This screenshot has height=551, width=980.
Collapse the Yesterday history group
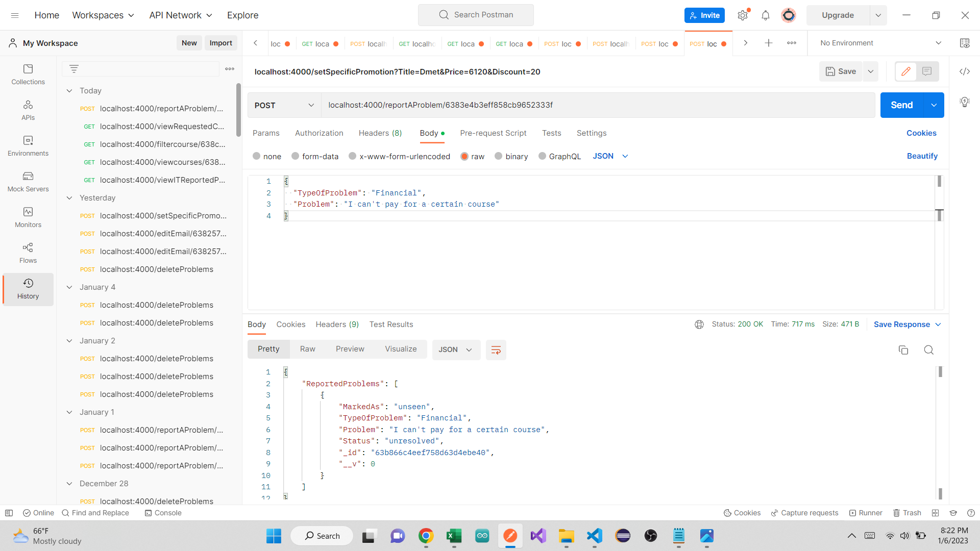pos(69,197)
